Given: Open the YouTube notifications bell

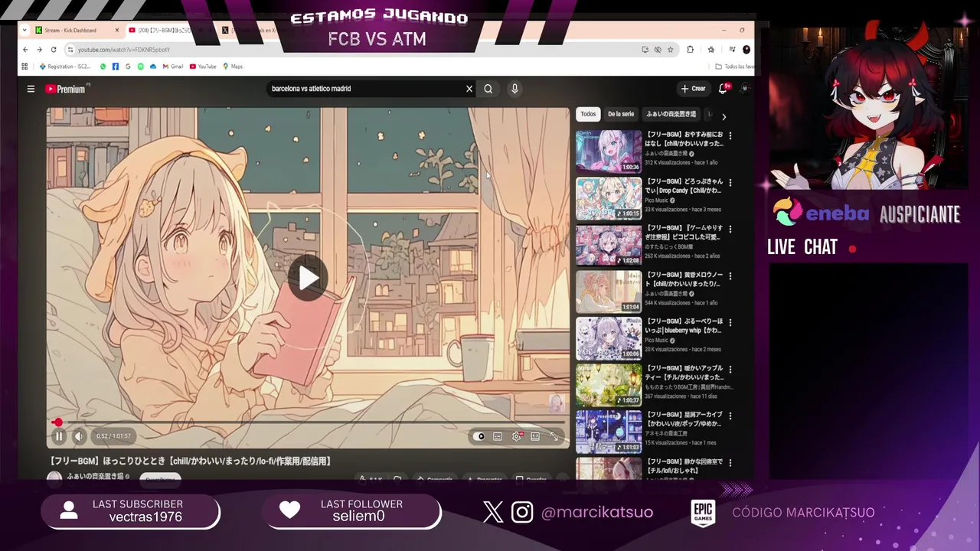Looking at the screenshot, I should (723, 89).
